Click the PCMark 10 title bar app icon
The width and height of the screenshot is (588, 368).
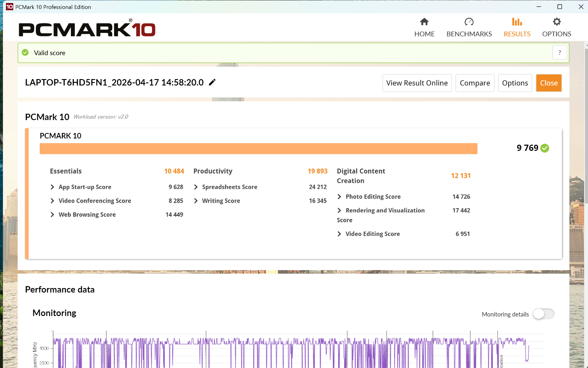tap(9, 7)
